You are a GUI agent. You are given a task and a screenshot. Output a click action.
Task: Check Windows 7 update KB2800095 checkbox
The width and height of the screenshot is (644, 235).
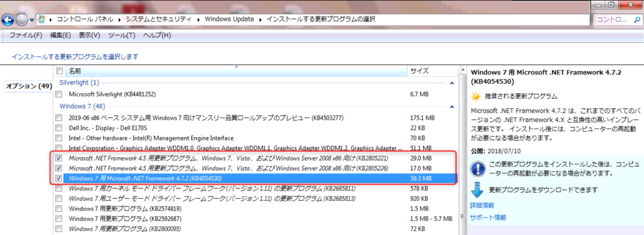point(59,229)
